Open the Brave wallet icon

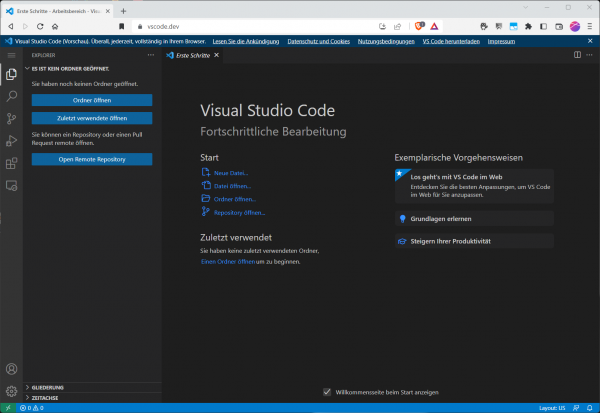coord(559,26)
